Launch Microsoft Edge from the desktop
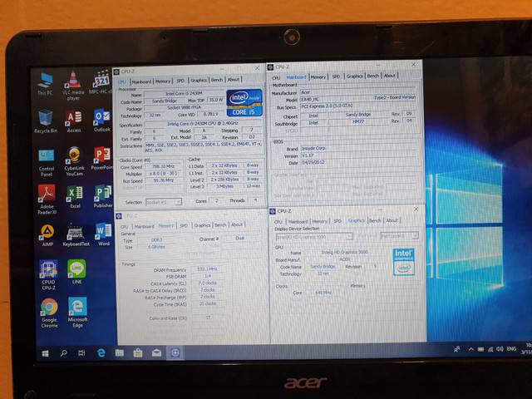 77,313
